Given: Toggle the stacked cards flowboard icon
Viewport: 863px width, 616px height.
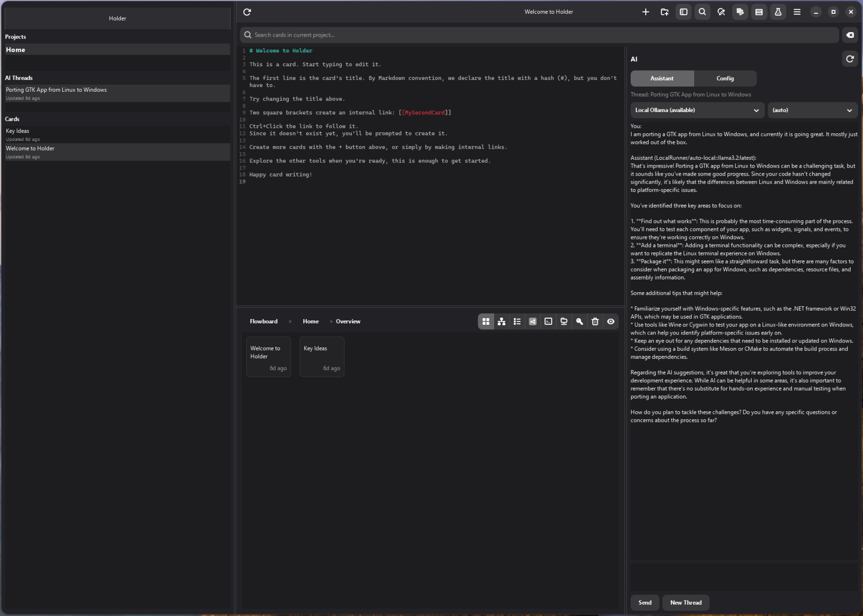Looking at the screenshot, I should [x=740, y=12].
